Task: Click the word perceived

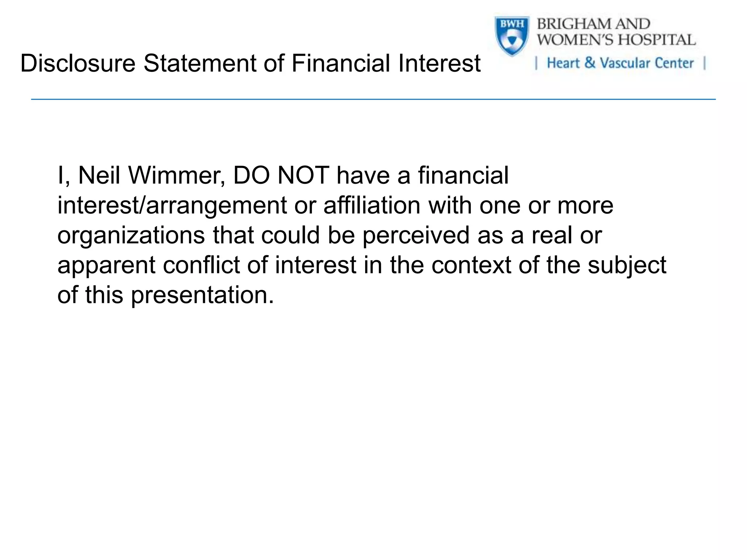Action: (x=416, y=236)
